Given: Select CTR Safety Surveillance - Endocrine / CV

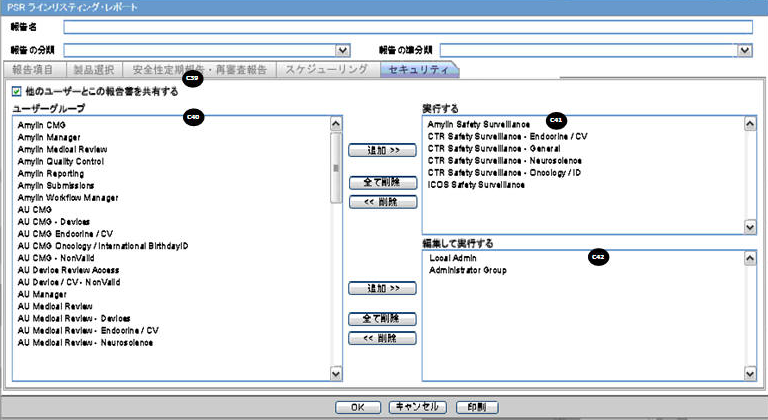Looking at the screenshot, I should pos(507,137).
